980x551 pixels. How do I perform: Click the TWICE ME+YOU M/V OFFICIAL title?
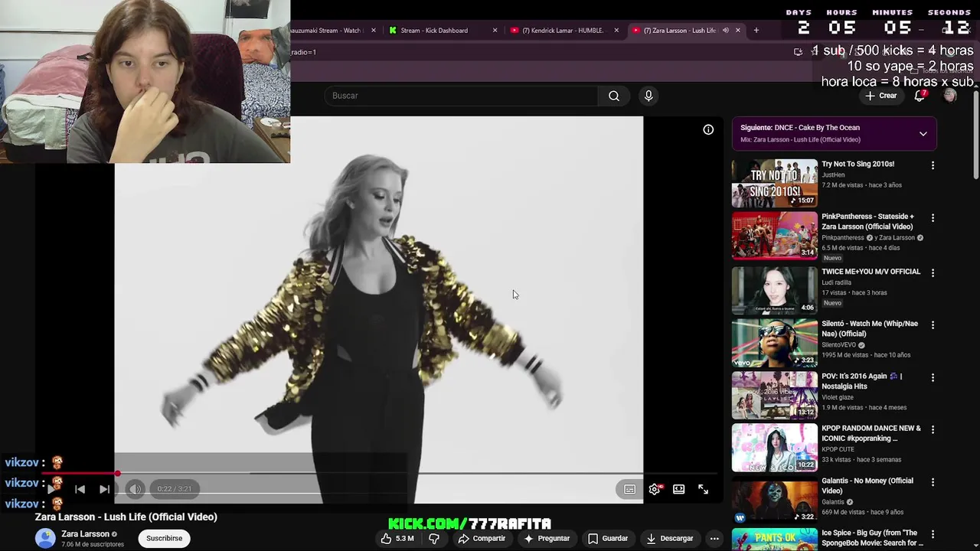871,272
